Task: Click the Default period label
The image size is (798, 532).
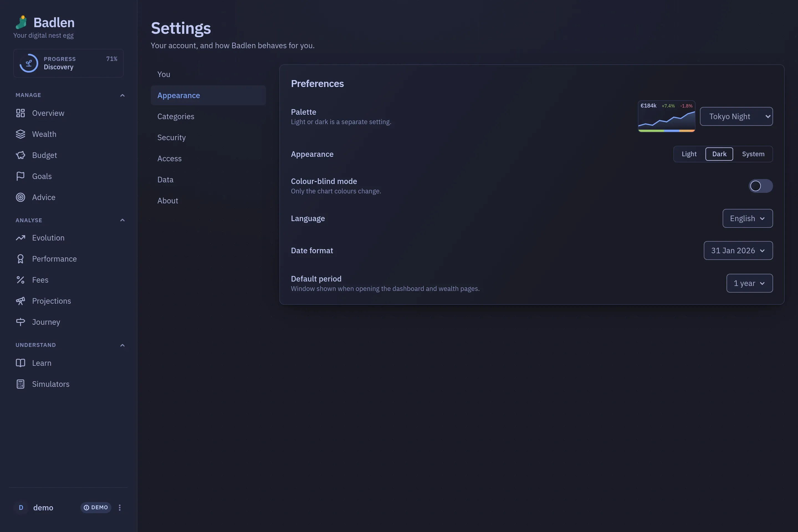Action: click(316, 279)
